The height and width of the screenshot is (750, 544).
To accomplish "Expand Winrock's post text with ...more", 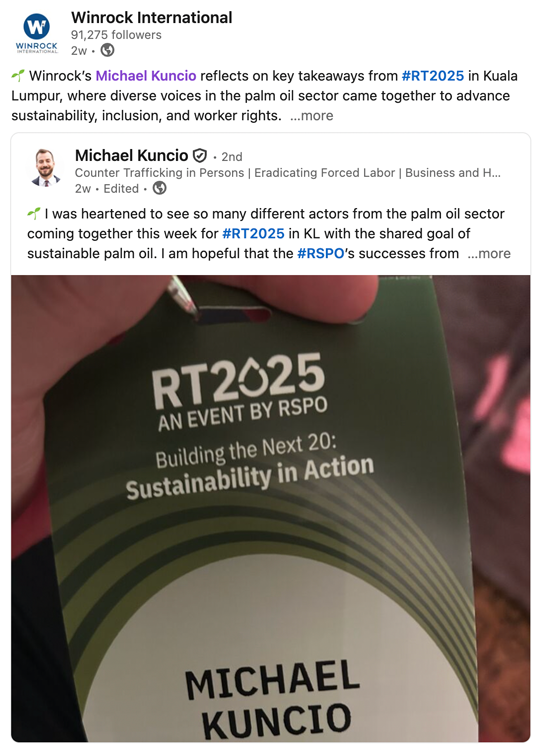I will [x=311, y=116].
